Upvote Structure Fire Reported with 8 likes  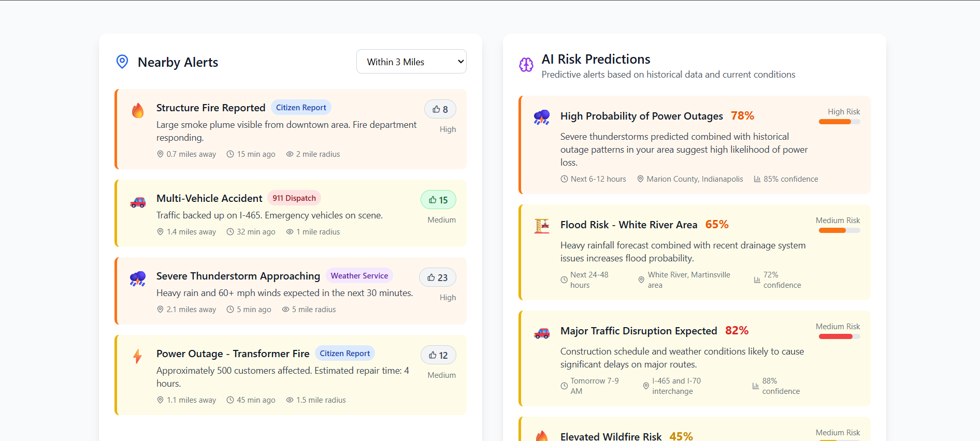click(x=440, y=109)
